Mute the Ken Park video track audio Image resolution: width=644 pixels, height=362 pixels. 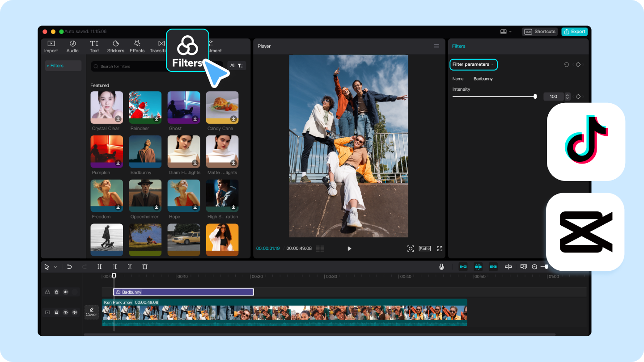coord(75,312)
